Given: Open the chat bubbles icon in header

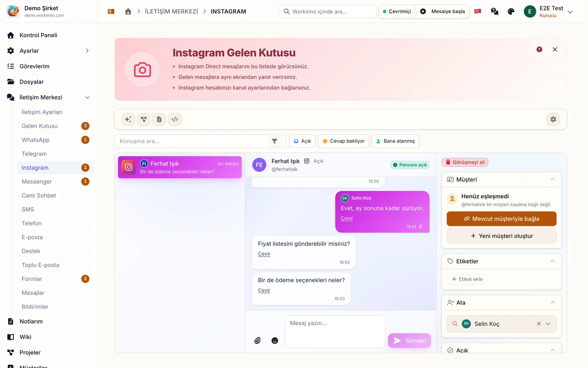Looking at the screenshot, I should 495,11.
